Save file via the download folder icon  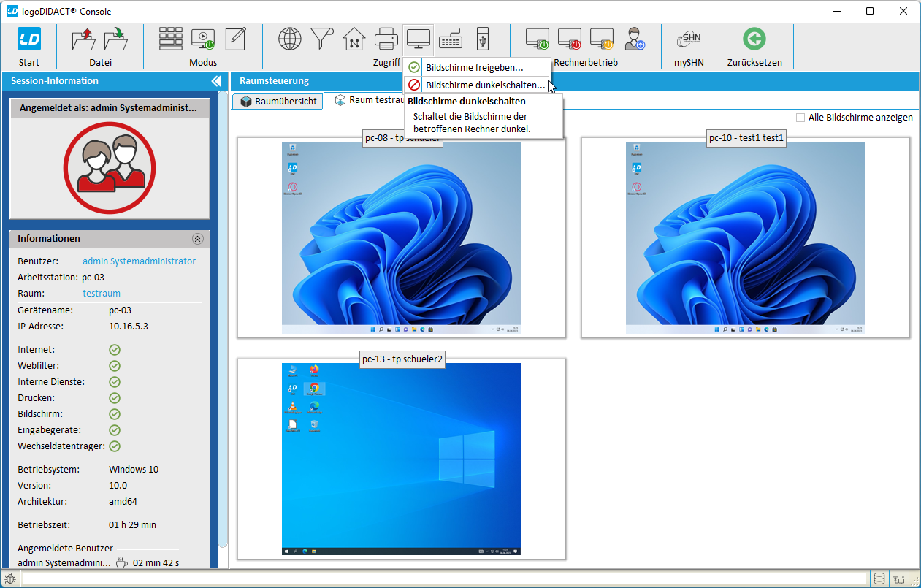116,39
